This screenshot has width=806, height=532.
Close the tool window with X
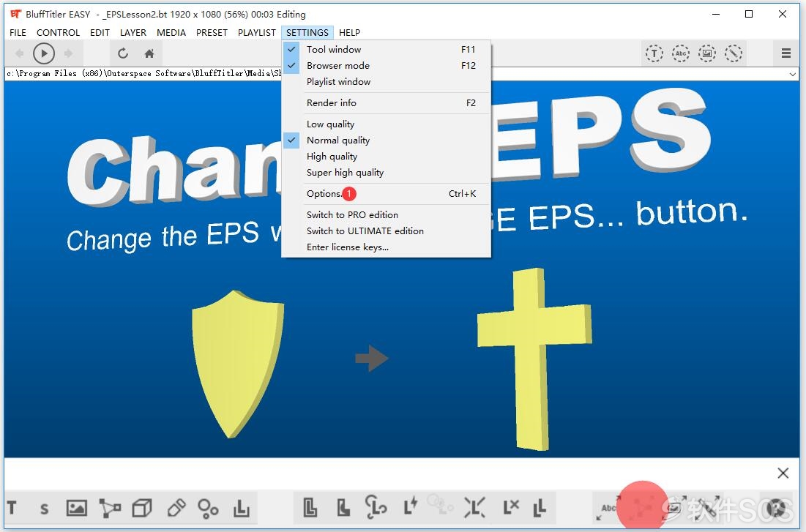(x=783, y=473)
